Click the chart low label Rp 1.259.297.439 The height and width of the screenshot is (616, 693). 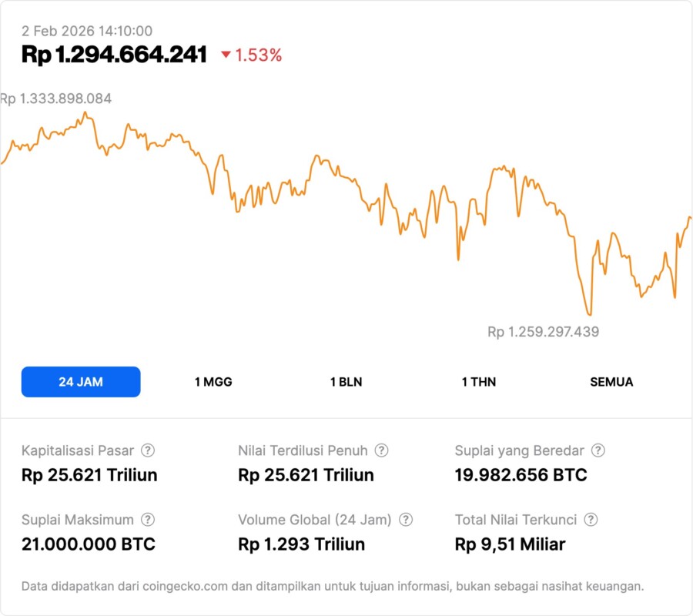[x=543, y=332]
